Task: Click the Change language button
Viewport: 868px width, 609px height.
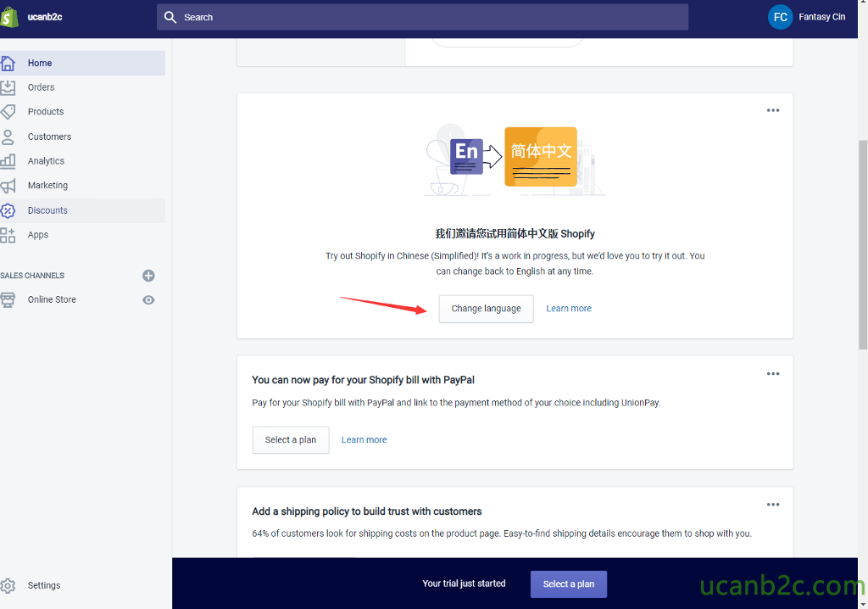Action: point(486,309)
